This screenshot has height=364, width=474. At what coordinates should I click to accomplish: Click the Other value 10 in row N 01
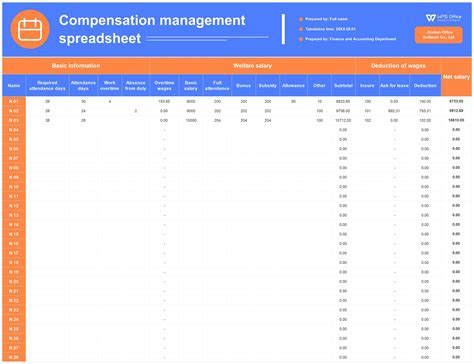point(319,101)
